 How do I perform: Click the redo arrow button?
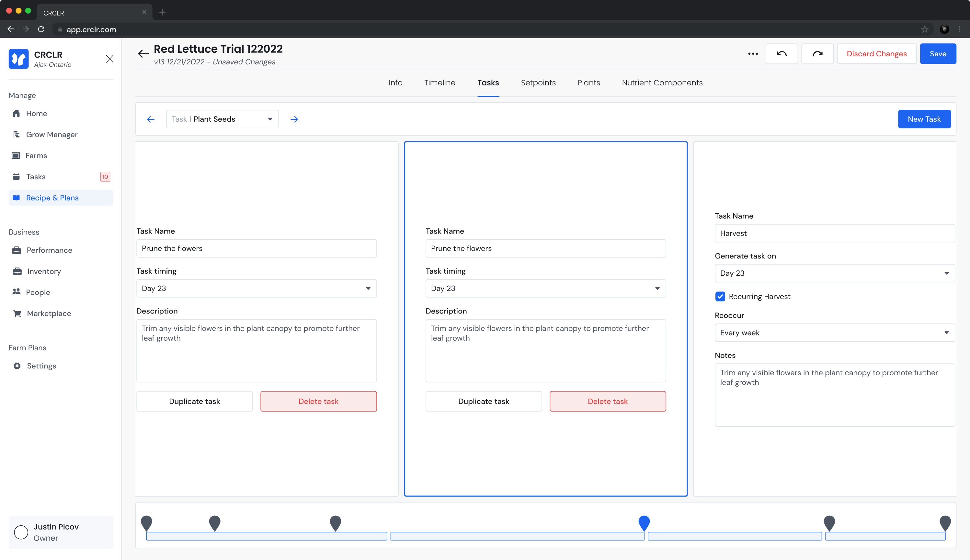pos(817,54)
